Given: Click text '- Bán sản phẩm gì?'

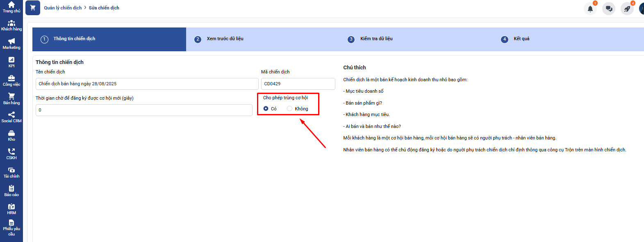Looking at the screenshot, I should pos(363,103).
